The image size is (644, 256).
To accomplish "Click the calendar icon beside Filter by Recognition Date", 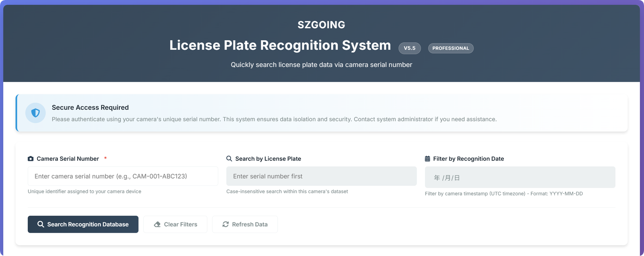I will [x=427, y=159].
